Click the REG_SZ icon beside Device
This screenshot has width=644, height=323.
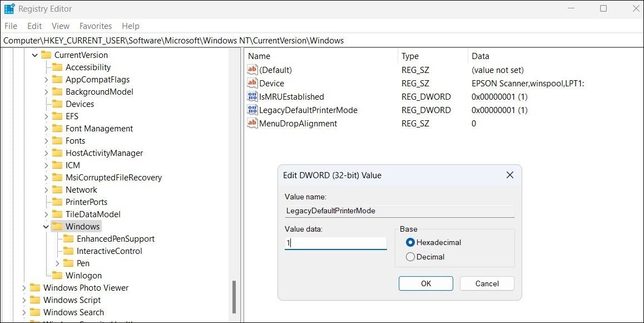coord(251,83)
